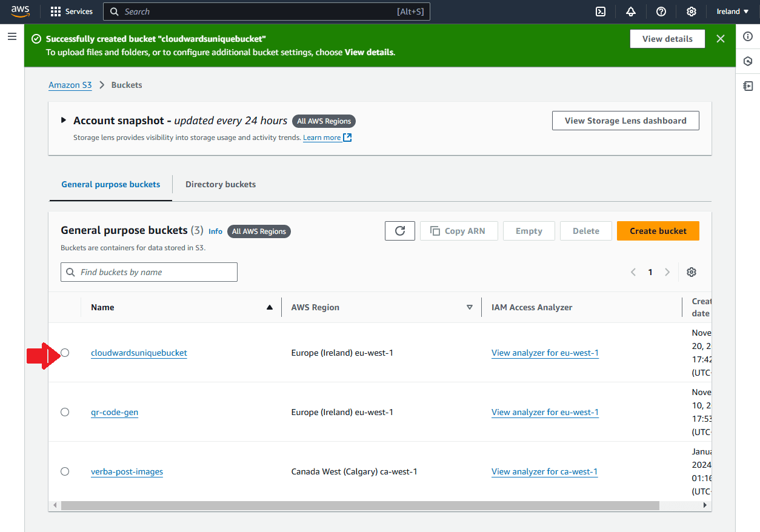Open the hamburger navigation menu
The image size is (760, 532).
12,36
